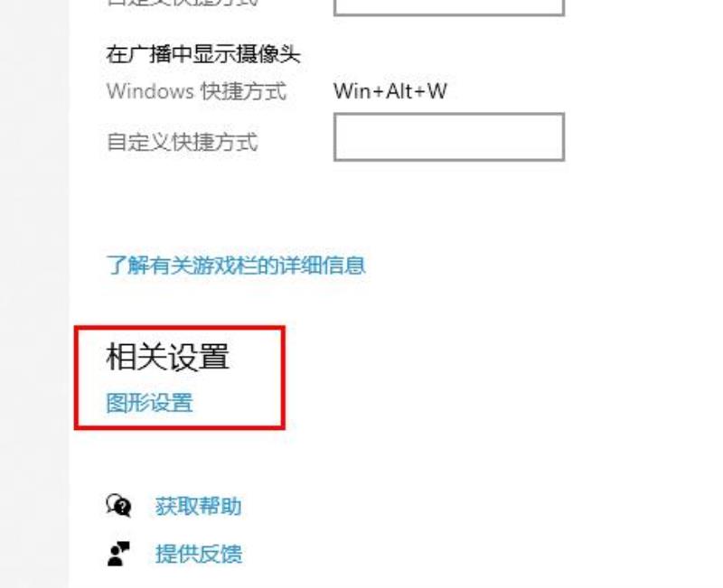Click the 自定义快捷方式 label beside the empty box
Viewport: 723px width, 588px height.
click(183, 142)
